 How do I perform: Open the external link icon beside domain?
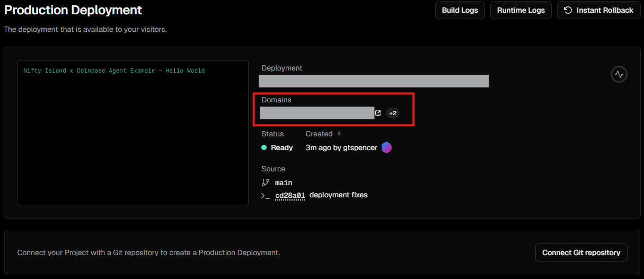click(378, 113)
